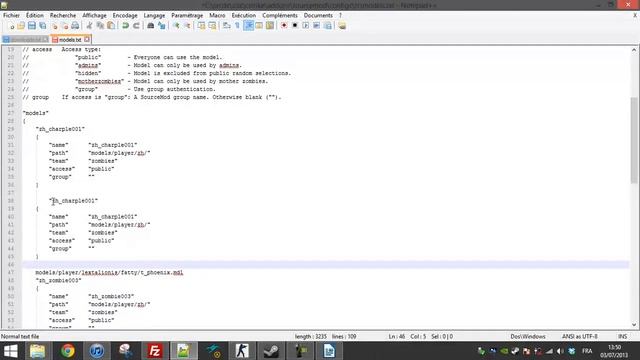
Task: Undo the last edit via green arrow
Action: point(125,26)
